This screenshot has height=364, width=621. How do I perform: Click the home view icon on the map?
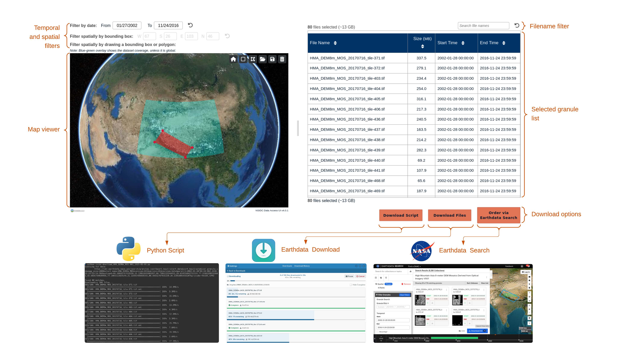click(233, 59)
